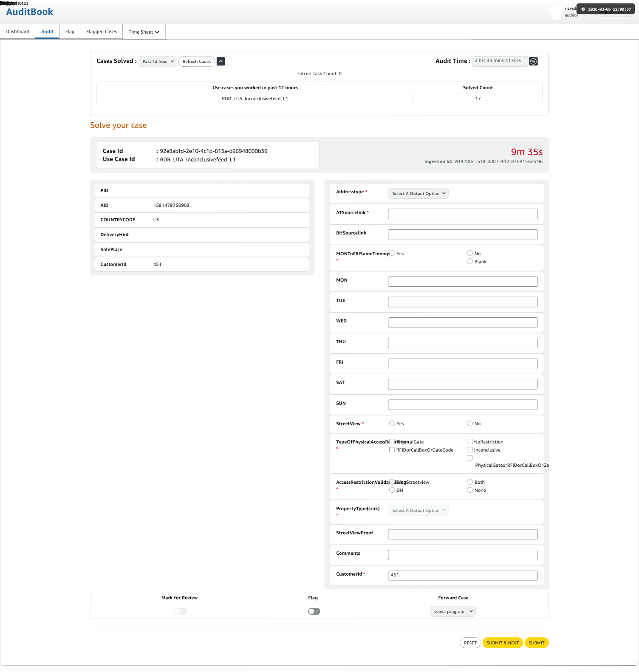
Task: Open the PropertyType(Link) output dropdown
Action: [418, 511]
